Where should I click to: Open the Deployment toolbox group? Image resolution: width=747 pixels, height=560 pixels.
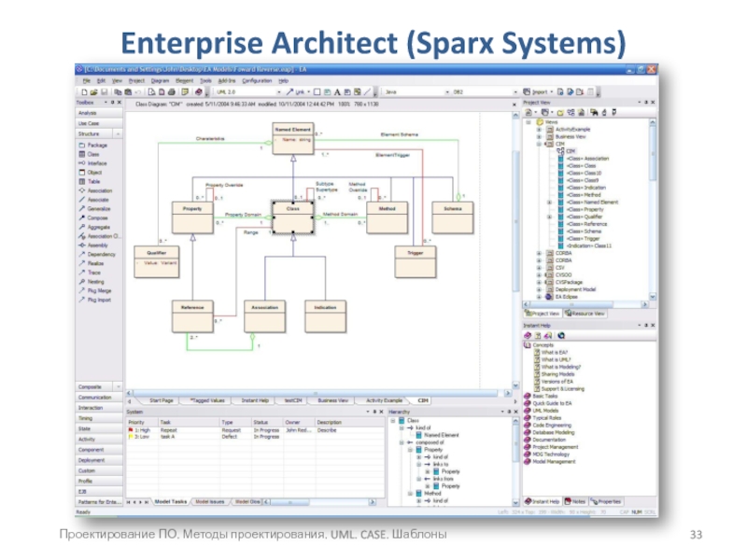99,460
